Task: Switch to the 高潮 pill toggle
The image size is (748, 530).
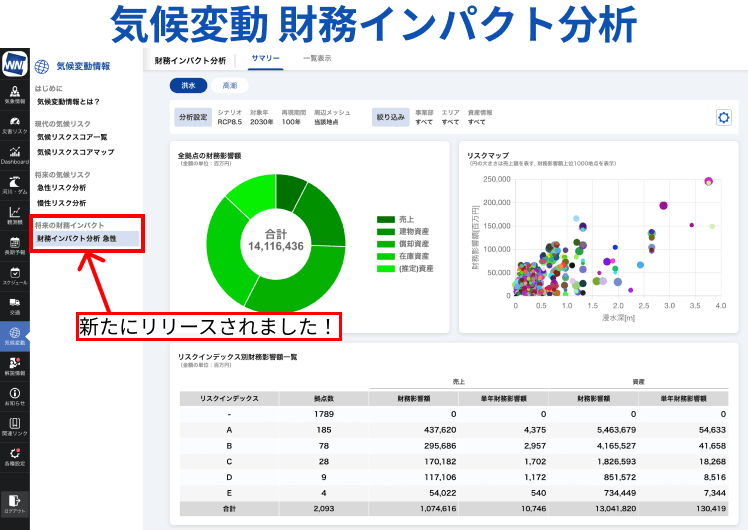Action: [x=229, y=86]
